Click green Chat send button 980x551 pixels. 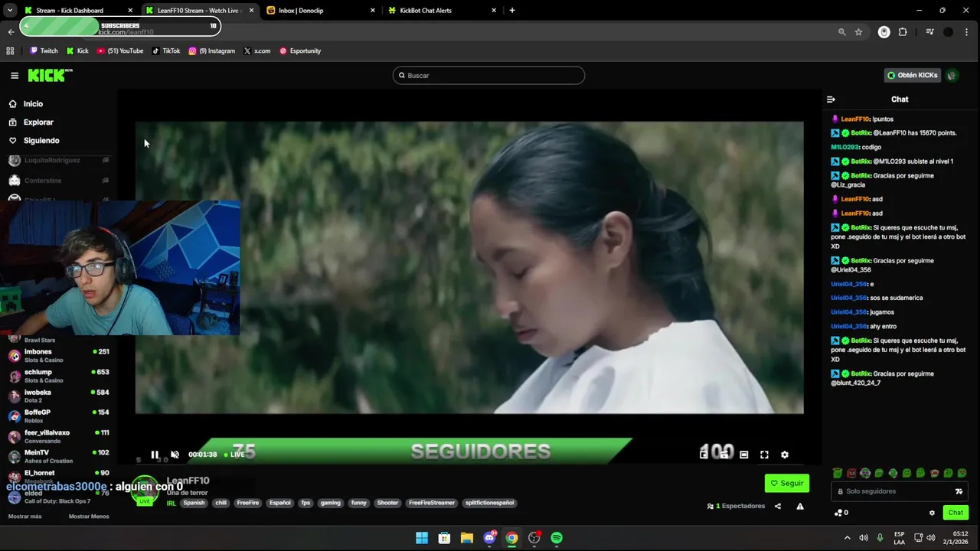[x=955, y=513]
